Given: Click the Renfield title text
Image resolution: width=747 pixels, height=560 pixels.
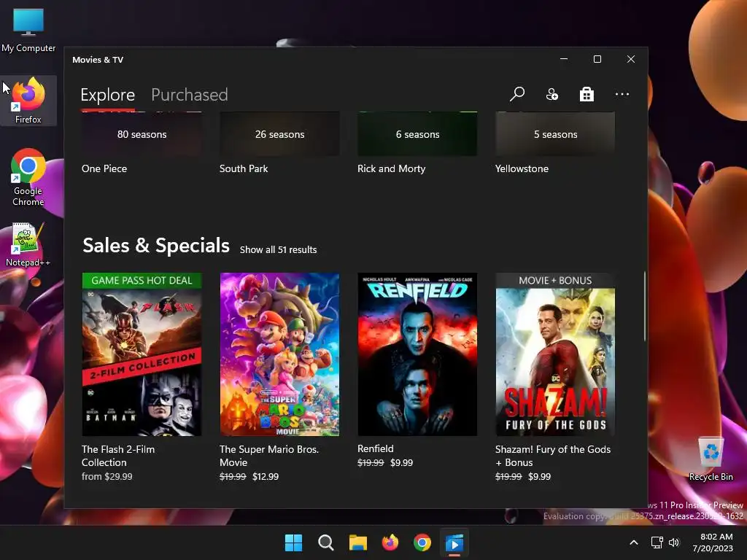Looking at the screenshot, I should tap(376, 448).
